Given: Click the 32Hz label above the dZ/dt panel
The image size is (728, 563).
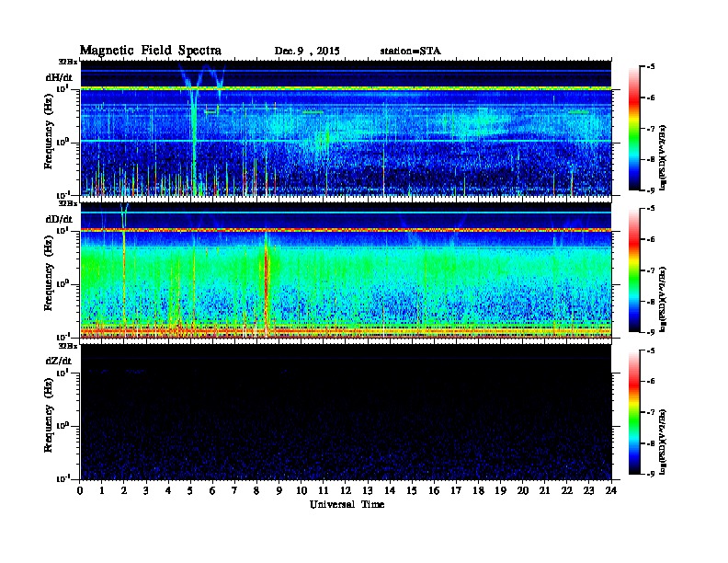Looking at the screenshot, I should [x=68, y=346].
